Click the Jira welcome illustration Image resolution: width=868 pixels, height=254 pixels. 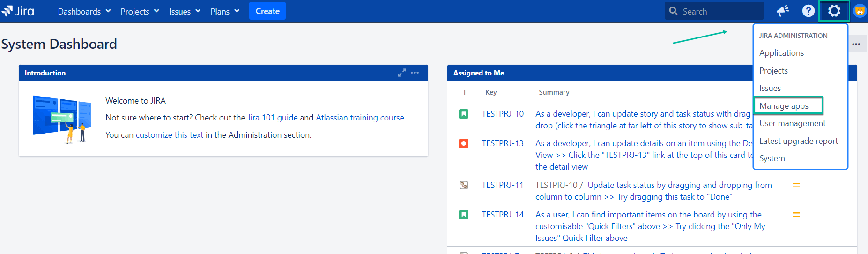pyautogui.click(x=62, y=120)
